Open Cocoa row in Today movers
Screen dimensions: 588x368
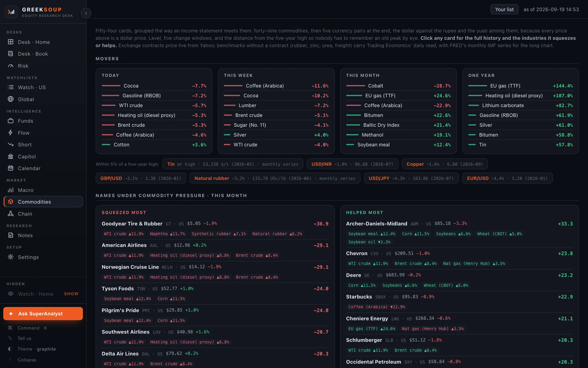[x=154, y=86]
